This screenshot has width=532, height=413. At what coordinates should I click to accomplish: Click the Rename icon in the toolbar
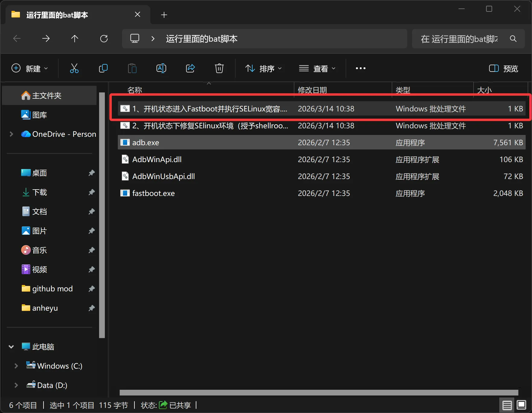click(161, 68)
